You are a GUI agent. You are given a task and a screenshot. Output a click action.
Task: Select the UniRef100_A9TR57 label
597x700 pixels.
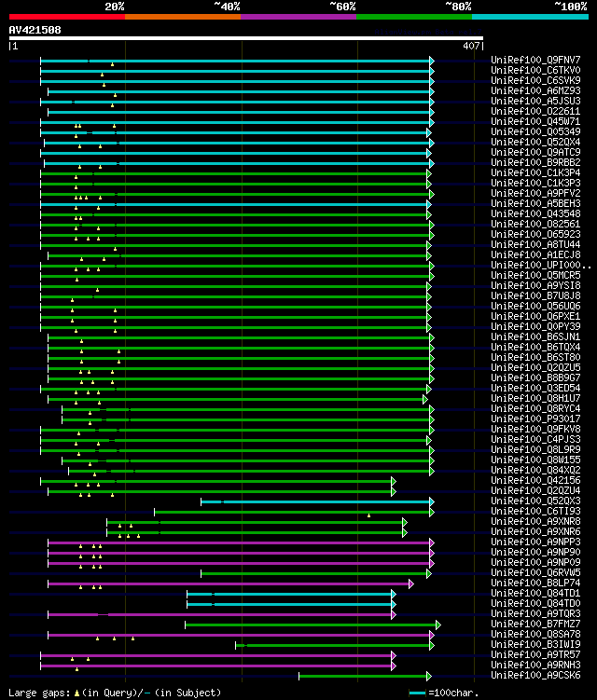pyautogui.click(x=535, y=655)
